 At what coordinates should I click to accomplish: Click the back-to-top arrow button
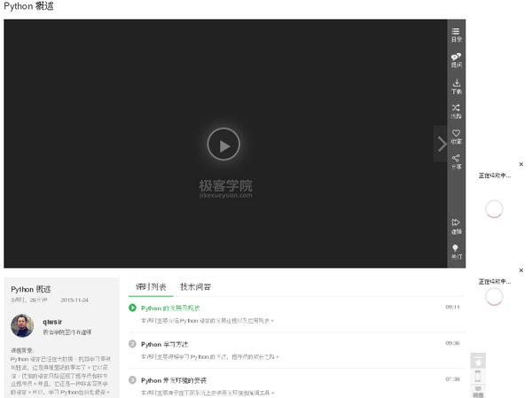point(478,361)
